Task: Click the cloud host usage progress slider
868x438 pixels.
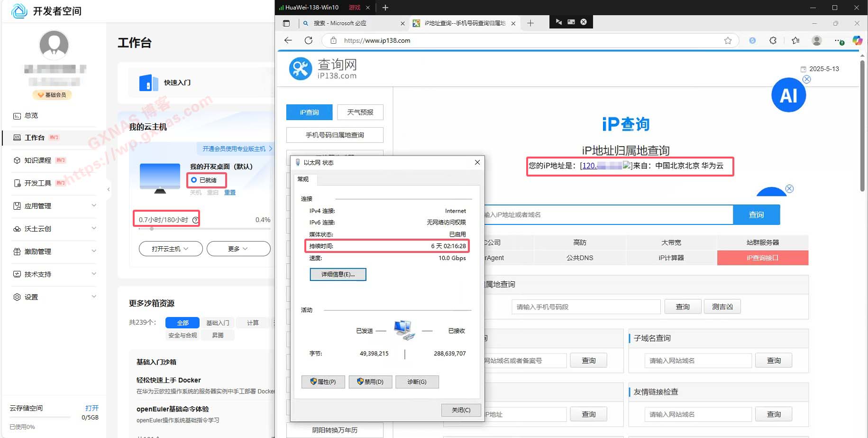Action: click(x=152, y=229)
